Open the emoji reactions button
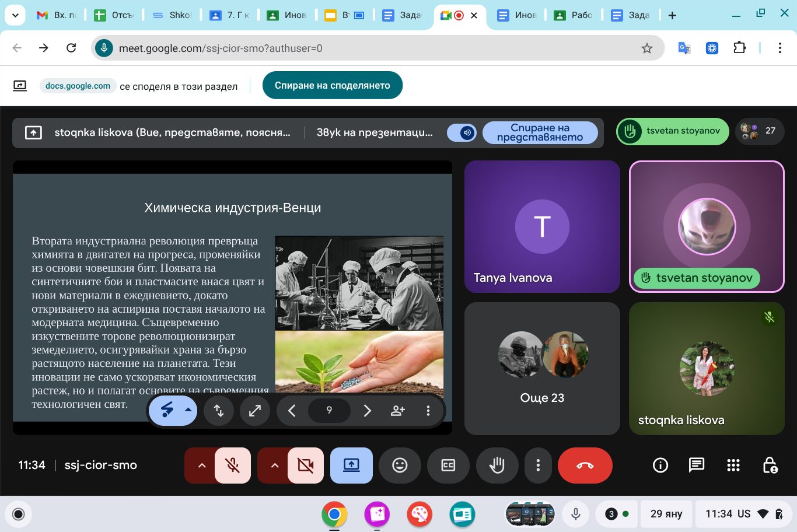797x532 pixels. (400, 465)
